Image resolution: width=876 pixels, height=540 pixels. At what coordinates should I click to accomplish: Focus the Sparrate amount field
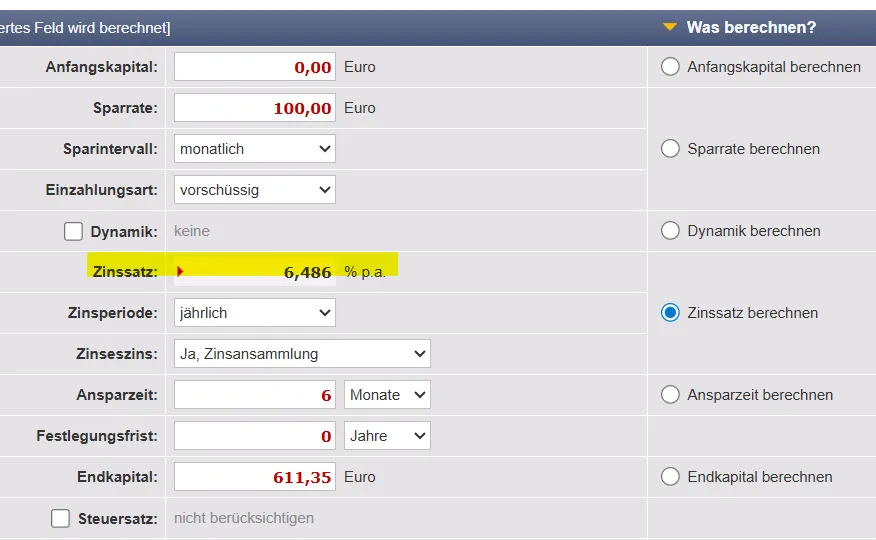[255, 108]
